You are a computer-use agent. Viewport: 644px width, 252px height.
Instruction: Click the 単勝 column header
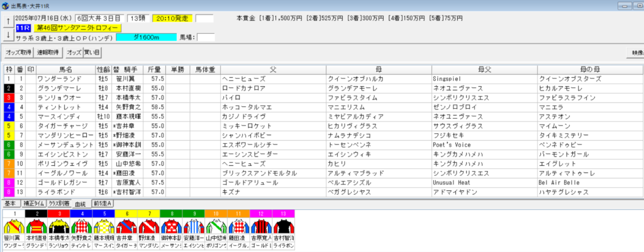click(177, 69)
